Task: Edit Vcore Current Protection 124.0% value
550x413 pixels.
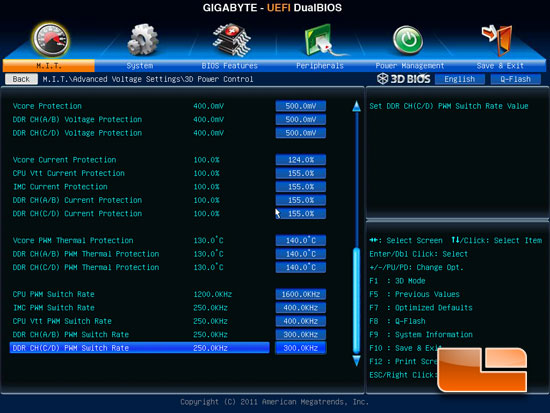Action: [301, 160]
